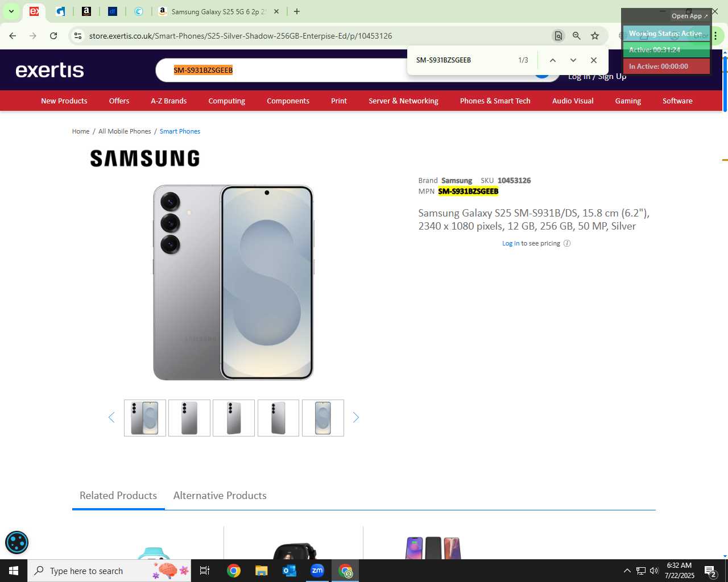Click the Windows taskbar search box

click(110, 571)
